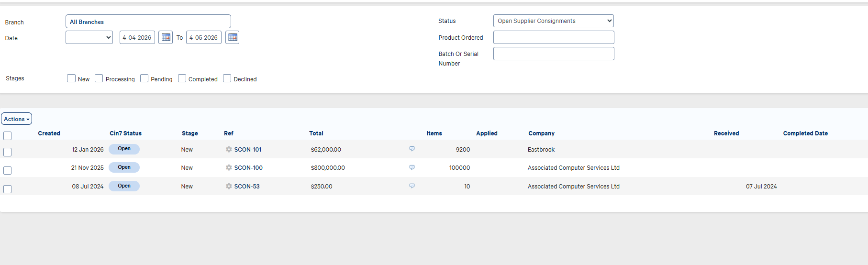The width and height of the screenshot is (868, 265).
Task: Select the row checkbox for SCON-53
Action: click(8, 189)
